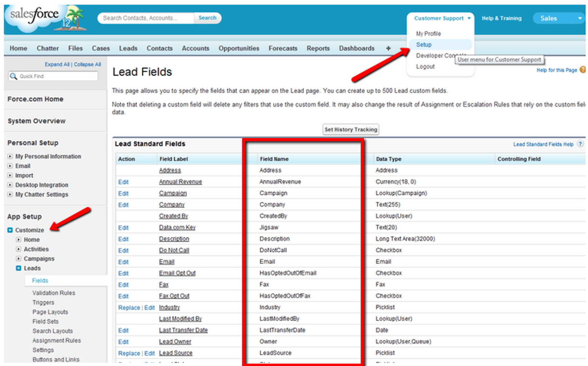Image resolution: width=588 pixels, height=366 pixels.
Task: Open the Data.com Key field label
Action: (177, 227)
